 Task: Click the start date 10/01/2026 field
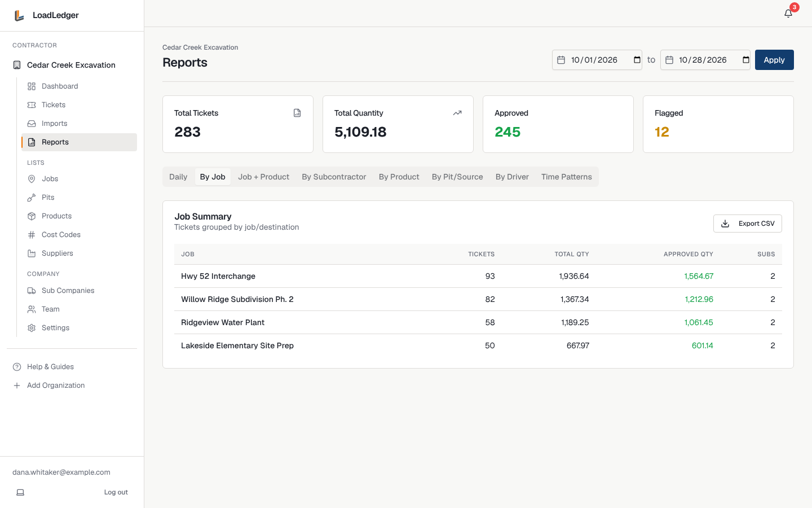click(x=597, y=60)
